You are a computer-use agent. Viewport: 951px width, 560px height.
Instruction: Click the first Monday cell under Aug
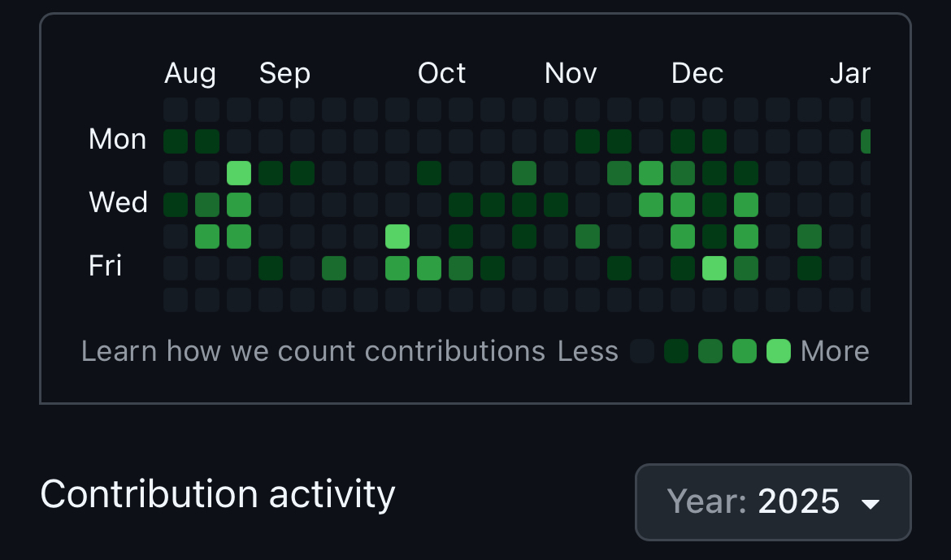[176, 141]
